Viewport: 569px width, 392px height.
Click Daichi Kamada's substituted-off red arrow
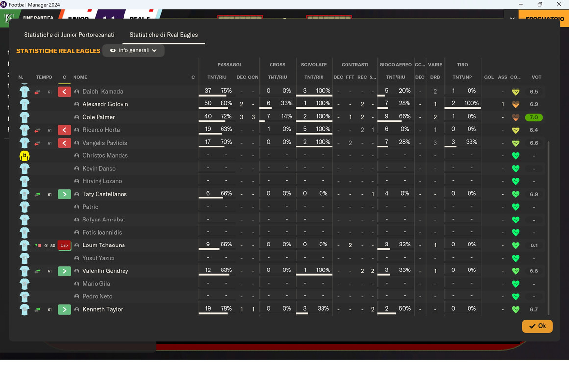[x=64, y=92]
